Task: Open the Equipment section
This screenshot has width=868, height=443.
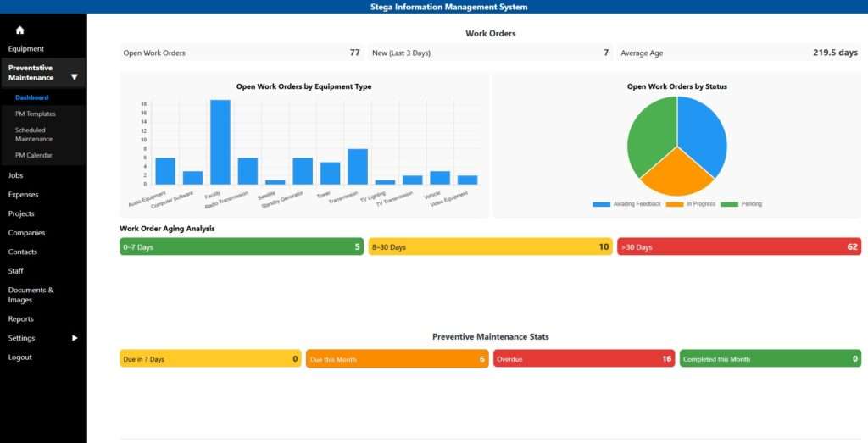Action: point(26,49)
